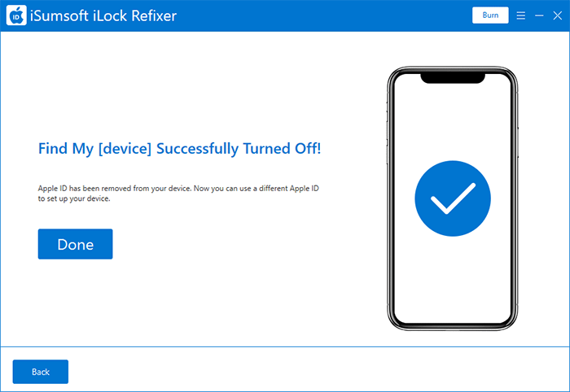Click the phrase "to set up your device."
Screen dimensions: 570x392
pyautogui.click(x=74, y=198)
